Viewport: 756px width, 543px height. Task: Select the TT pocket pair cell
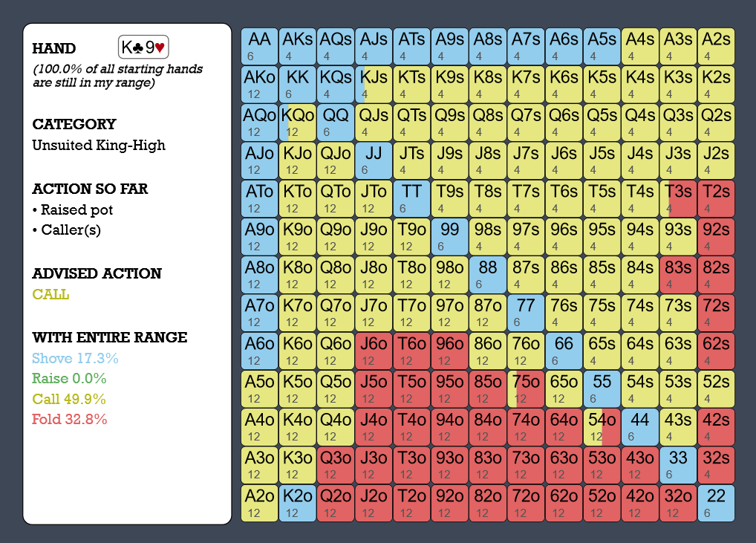click(x=411, y=198)
